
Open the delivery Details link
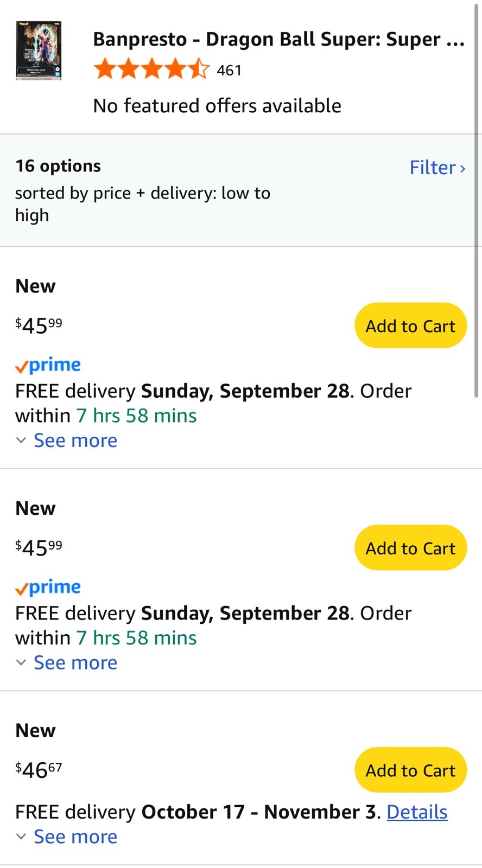coord(417,812)
